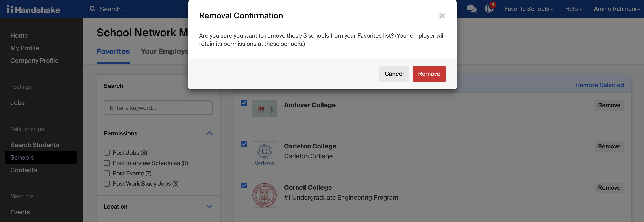The image size is (644, 222).
Task: Click the Carleton College logo thumbnail
Action: pyautogui.click(x=265, y=154)
